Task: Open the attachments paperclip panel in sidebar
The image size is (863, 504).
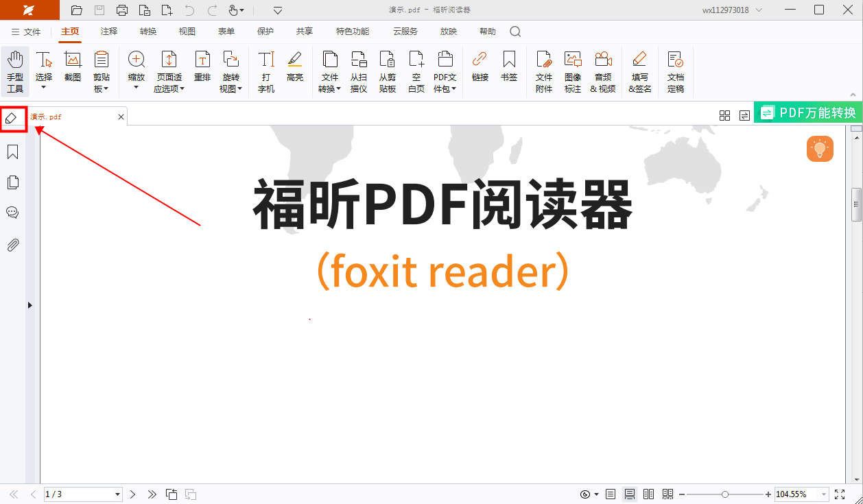Action: coord(12,245)
